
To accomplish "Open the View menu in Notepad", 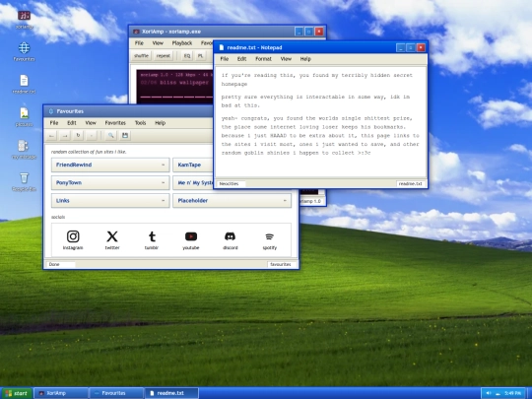I will coord(286,59).
